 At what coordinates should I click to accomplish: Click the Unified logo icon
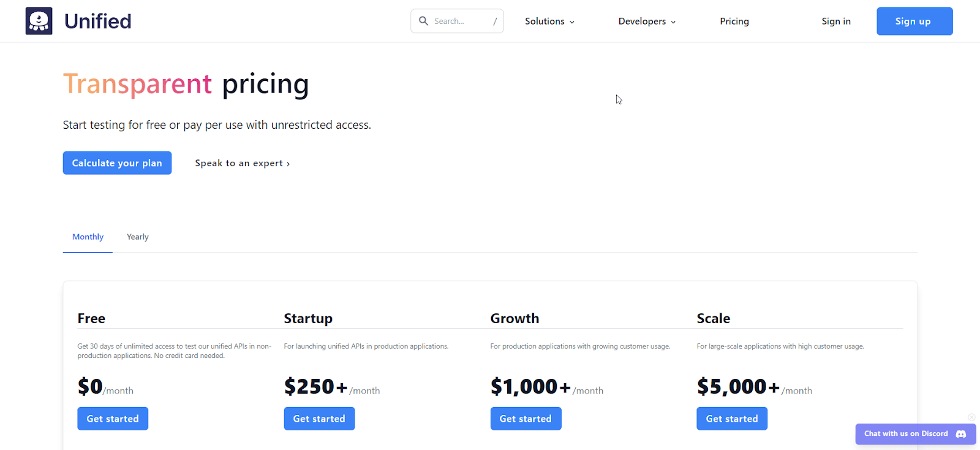[x=39, y=21]
